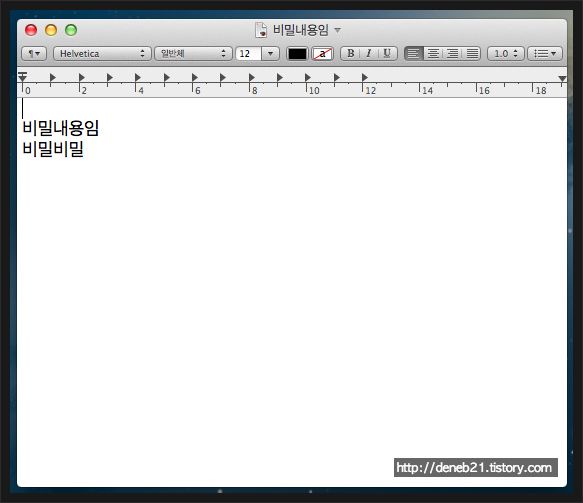Image resolution: width=583 pixels, height=503 pixels.
Task: Open the font size dropdown arrow
Action: (x=271, y=54)
